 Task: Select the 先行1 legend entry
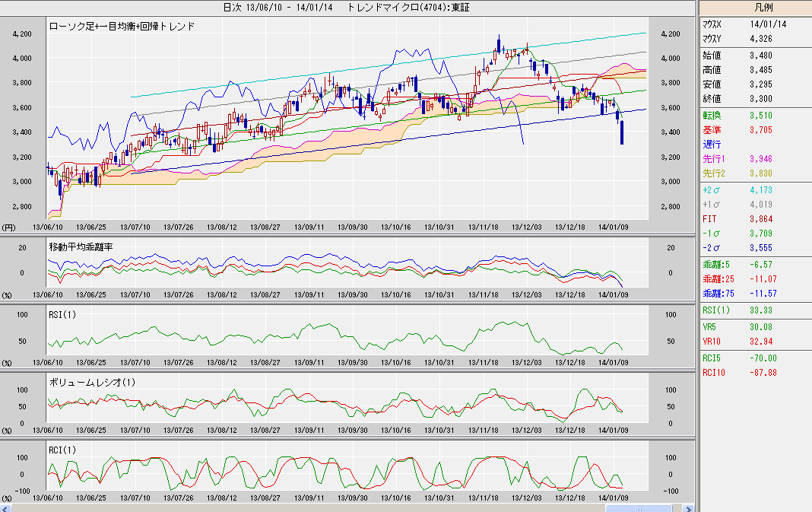[715, 159]
